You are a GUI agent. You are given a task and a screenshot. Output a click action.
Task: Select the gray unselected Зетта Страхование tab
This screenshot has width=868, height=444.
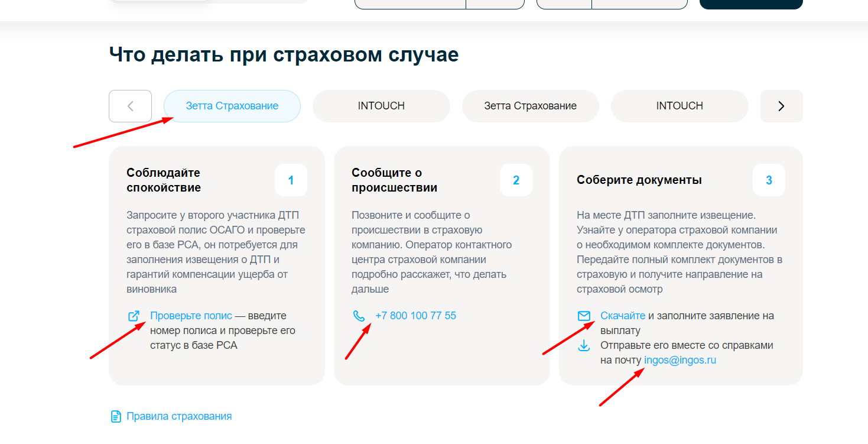tap(531, 106)
